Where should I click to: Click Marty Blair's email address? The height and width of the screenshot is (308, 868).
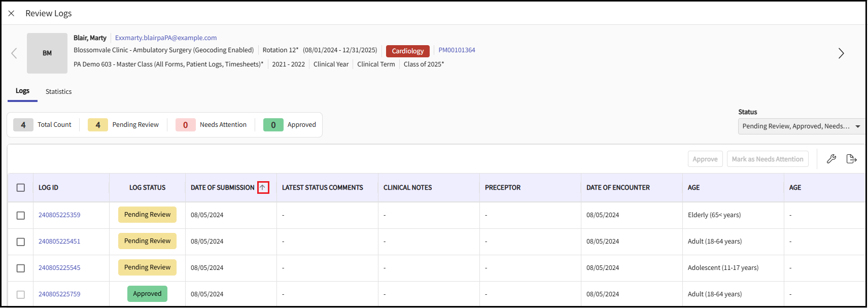coord(166,38)
